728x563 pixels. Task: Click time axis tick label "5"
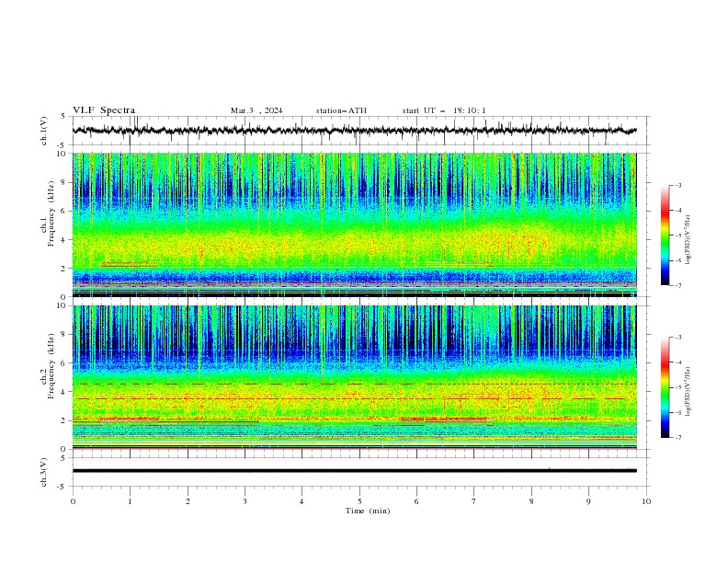pyautogui.click(x=359, y=501)
